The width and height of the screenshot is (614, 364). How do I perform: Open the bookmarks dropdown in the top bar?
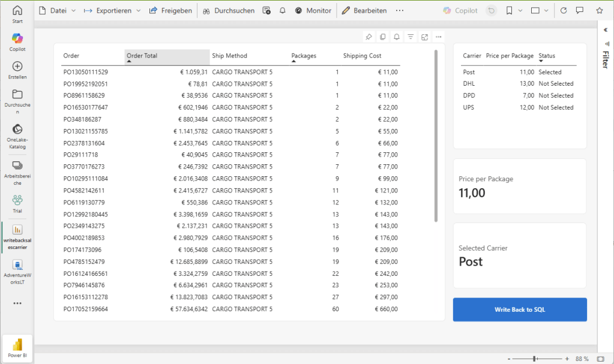(514, 11)
